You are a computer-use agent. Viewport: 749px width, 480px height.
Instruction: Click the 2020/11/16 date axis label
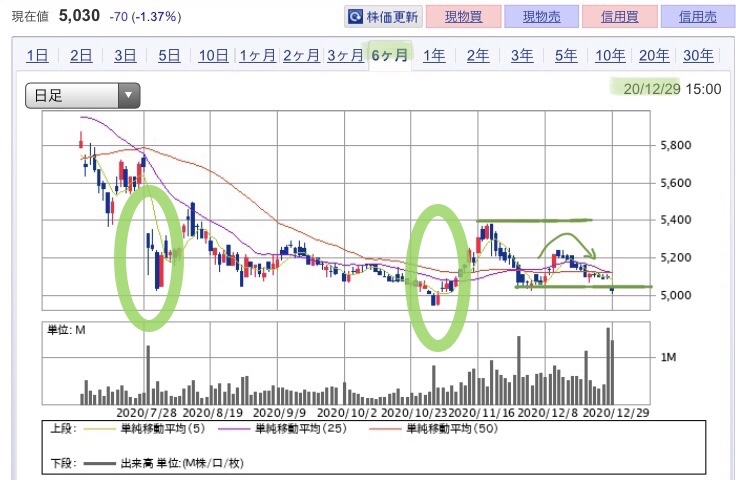pyautogui.click(x=482, y=413)
